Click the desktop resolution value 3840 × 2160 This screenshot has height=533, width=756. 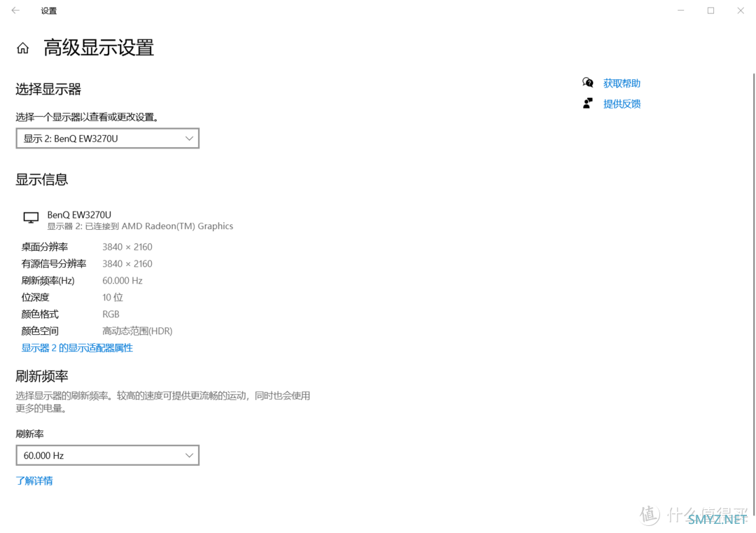127,247
